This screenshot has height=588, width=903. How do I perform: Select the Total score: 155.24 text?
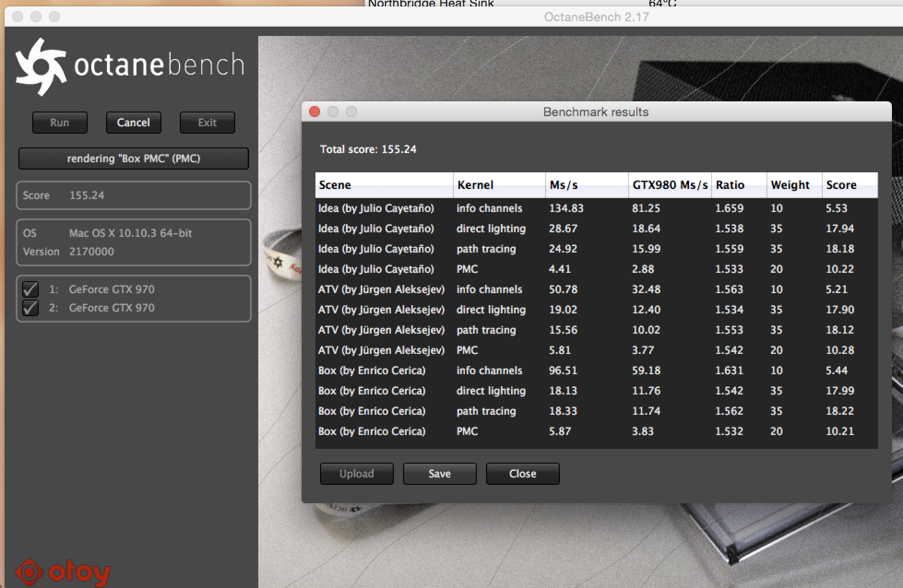pyautogui.click(x=368, y=149)
